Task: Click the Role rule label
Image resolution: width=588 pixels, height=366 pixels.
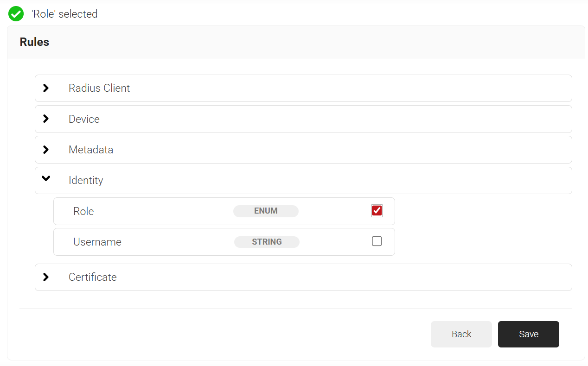Action: tap(83, 211)
